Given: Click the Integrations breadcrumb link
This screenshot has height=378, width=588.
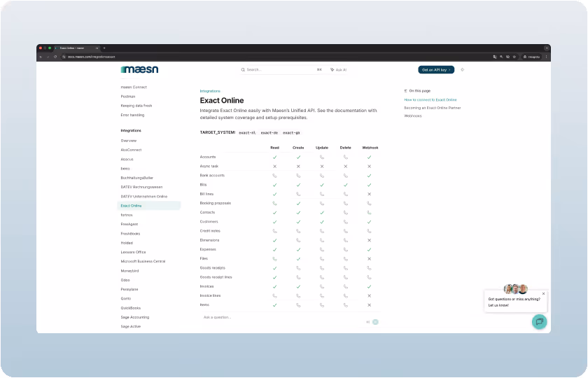Looking at the screenshot, I should click(210, 91).
